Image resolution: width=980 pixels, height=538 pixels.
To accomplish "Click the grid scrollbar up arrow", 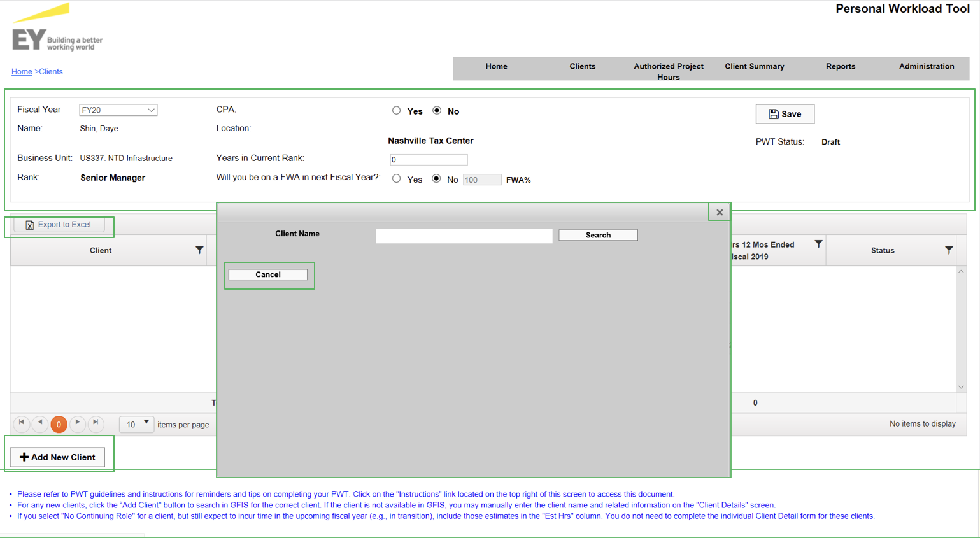I will tap(962, 272).
